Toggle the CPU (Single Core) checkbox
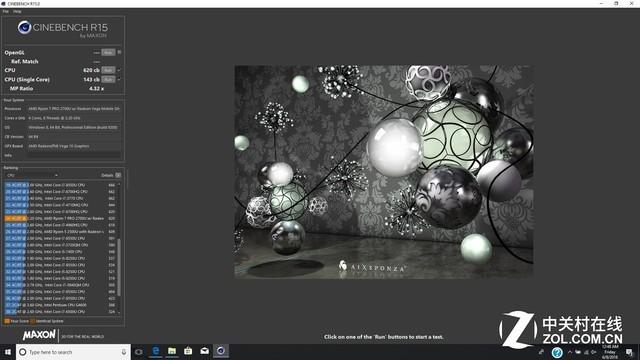Viewport: 640px width, 360px height. (119, 79)
